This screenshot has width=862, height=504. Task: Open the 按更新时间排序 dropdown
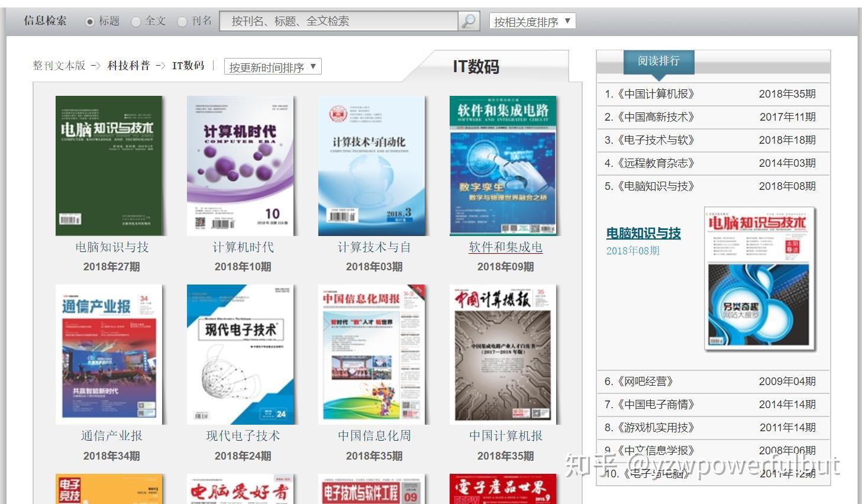click(x=273, y=67)
